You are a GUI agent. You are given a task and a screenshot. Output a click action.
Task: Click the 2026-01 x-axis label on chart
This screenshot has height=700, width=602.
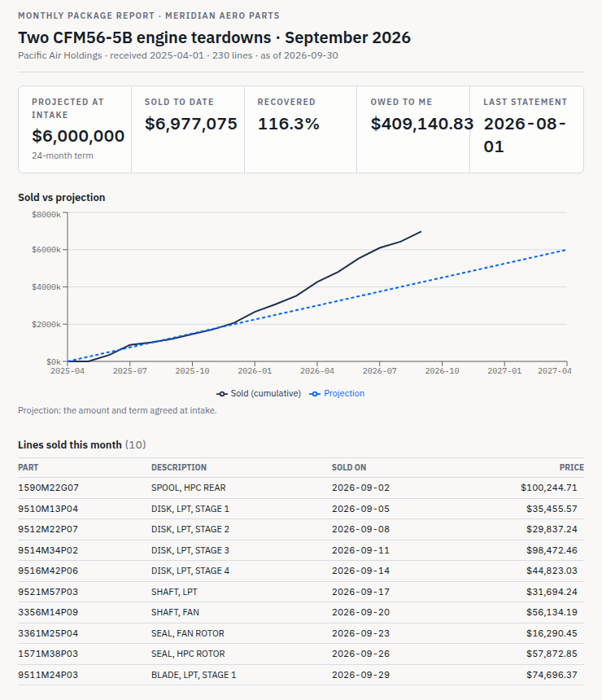click(255, 370)
